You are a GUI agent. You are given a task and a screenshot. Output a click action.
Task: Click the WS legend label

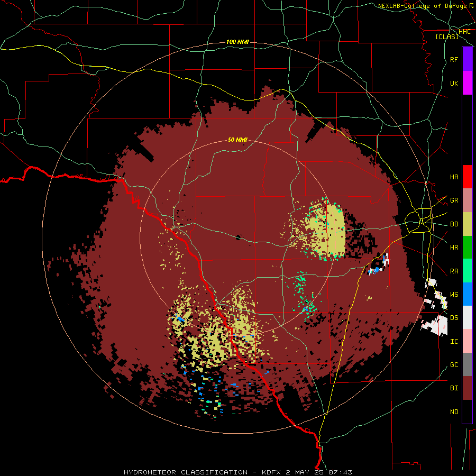coord(454,295)
